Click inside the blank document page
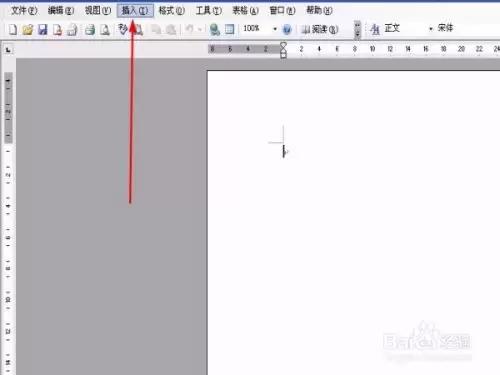 (x=353, y=223)
